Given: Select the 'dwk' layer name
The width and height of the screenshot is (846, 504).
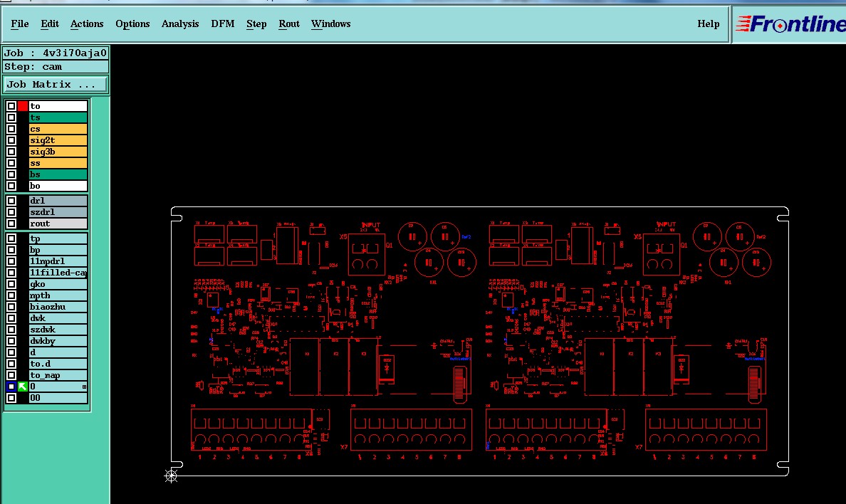Looking at the screenshot, I should tap(58, 317).
